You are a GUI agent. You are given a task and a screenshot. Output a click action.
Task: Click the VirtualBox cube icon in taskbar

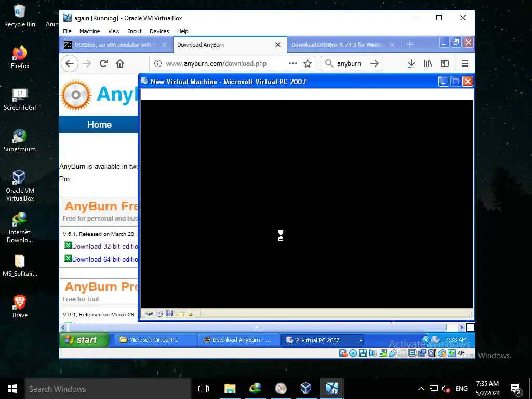tap(305, 389)
